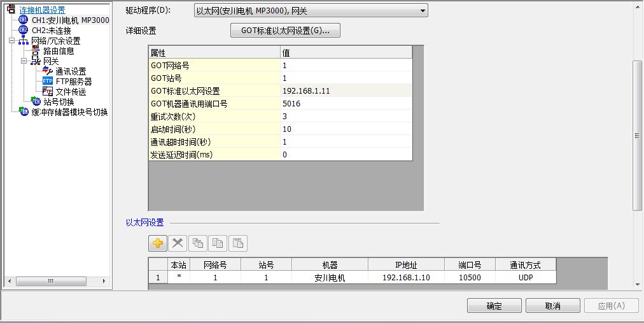This screenshot has width=644, height=323.
Task: Select the 192.168.1.10 IP address cell
Action: [406, 278]
